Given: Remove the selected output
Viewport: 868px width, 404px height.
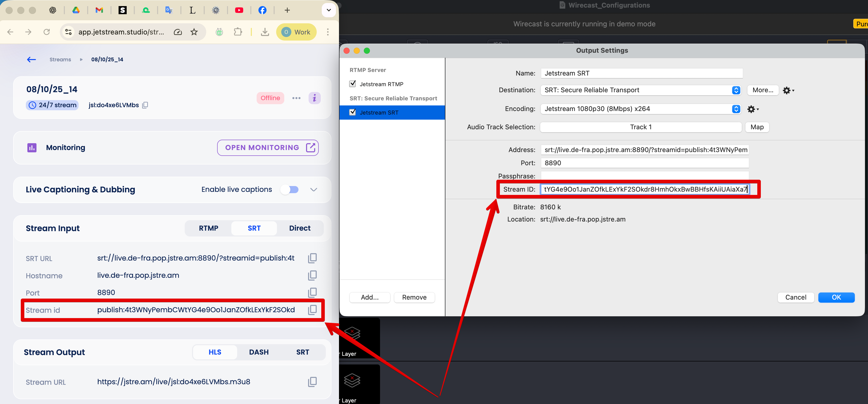Looking at the screenshot, I should [x=414, y=298].
